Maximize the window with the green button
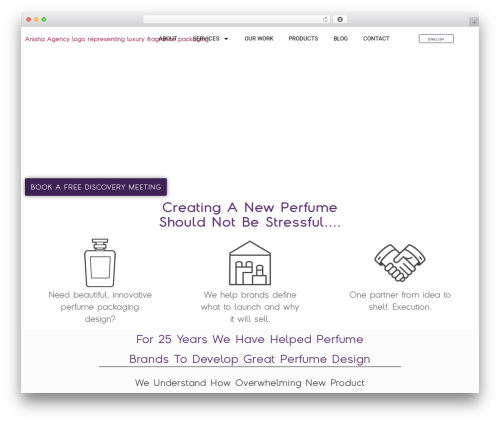500x423 pixels. point(44,19)
